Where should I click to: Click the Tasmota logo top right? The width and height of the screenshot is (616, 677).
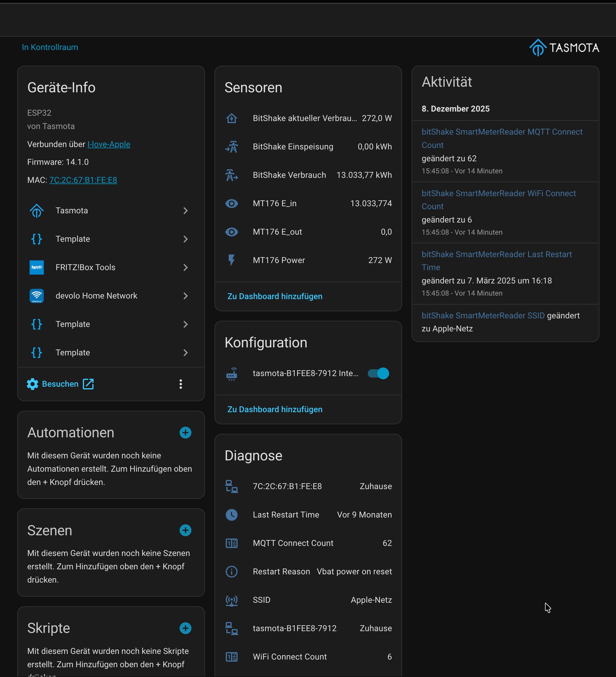564,48
